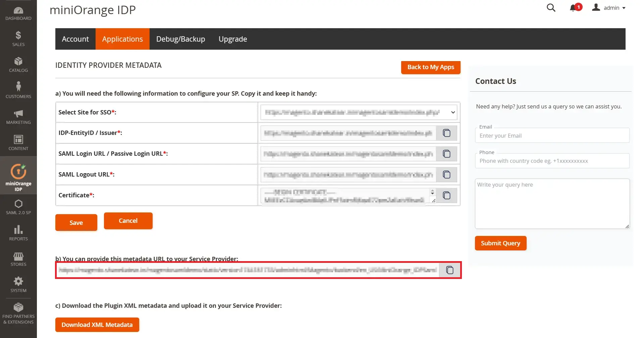Open the Marketing sidebar section

coord(18,117)
